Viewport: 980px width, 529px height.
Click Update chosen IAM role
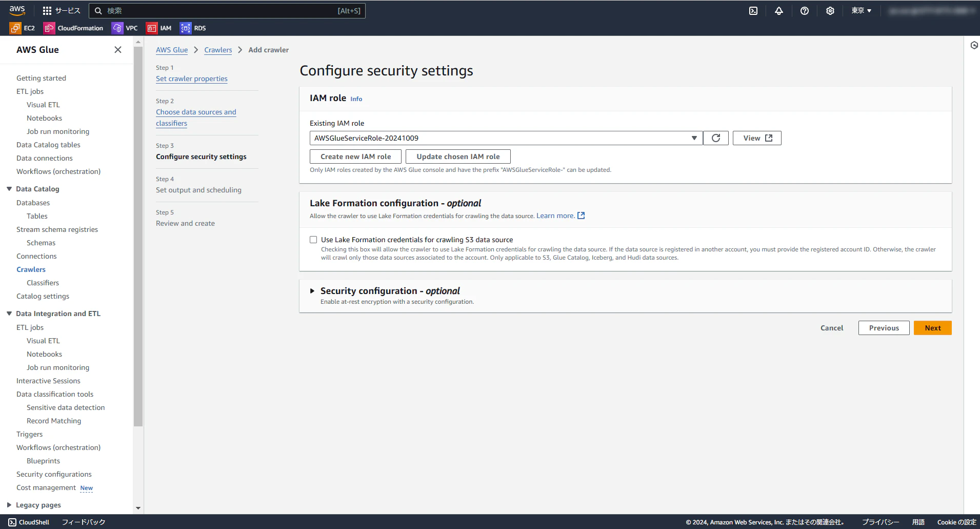click(x=458, y=156)
